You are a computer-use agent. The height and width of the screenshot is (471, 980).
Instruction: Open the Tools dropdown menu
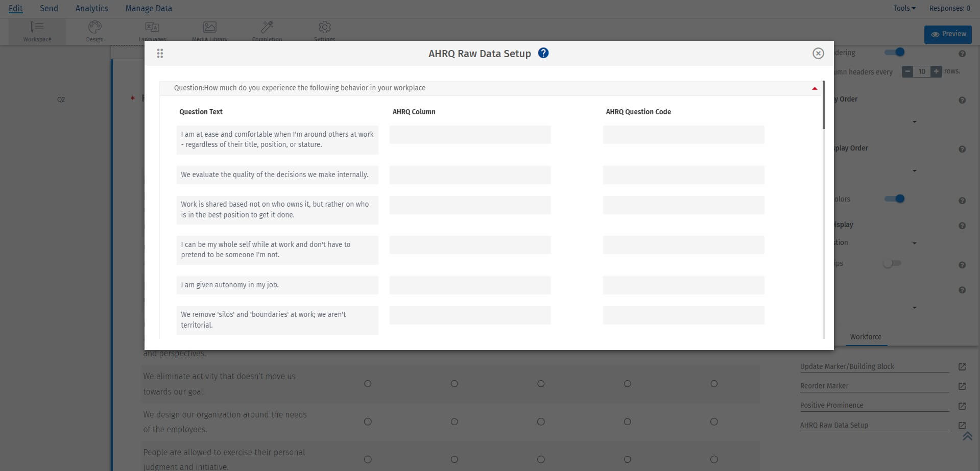click(902, 8)
